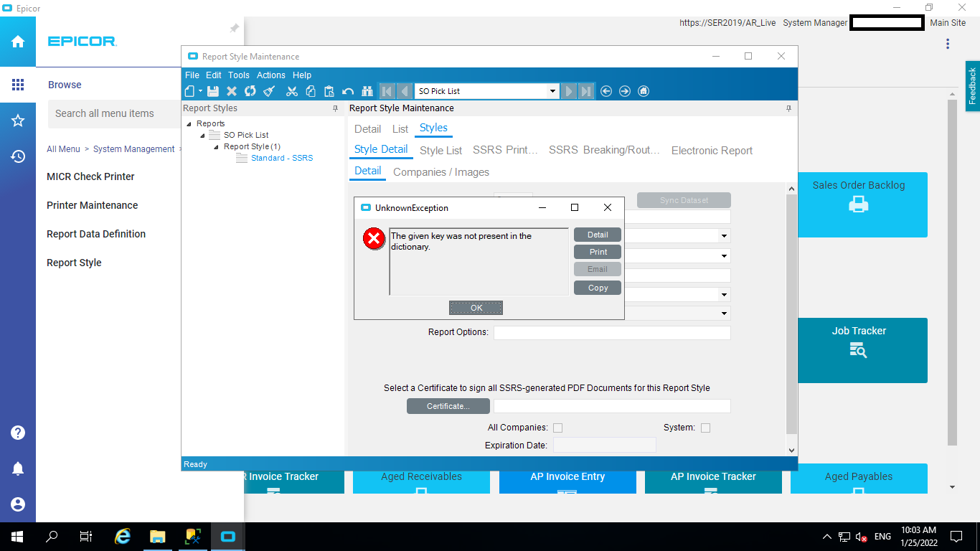
Task: Open Favorites star sidebar icon
Action: pos(18,121)
